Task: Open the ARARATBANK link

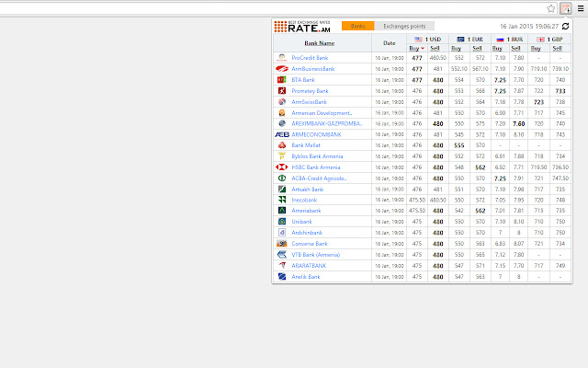Action: point(309,266)
